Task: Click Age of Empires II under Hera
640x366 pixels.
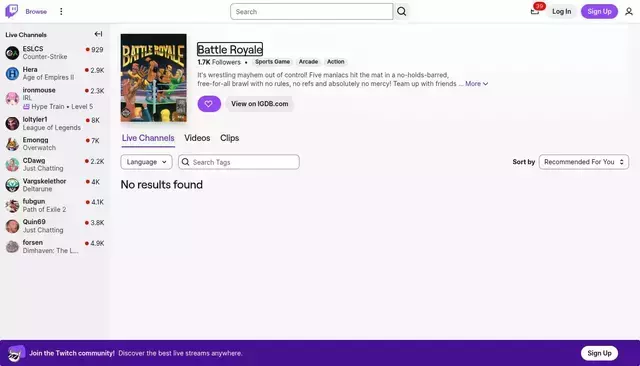Action: coord(49,77)
